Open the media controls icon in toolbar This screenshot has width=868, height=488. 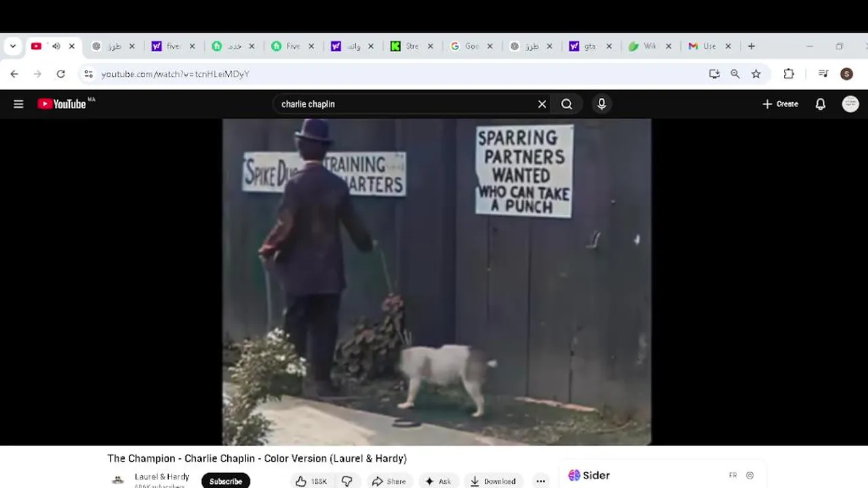pyautogui.click(x=823, y=74)
